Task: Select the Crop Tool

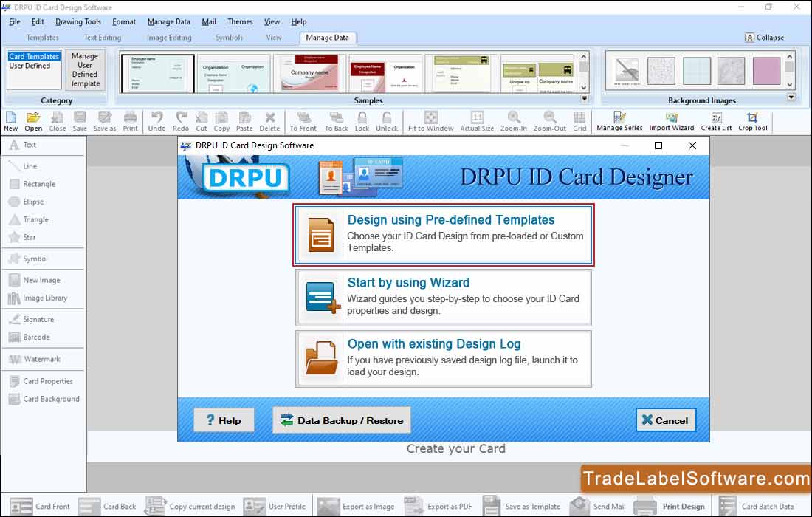Action: pos(752,121)
